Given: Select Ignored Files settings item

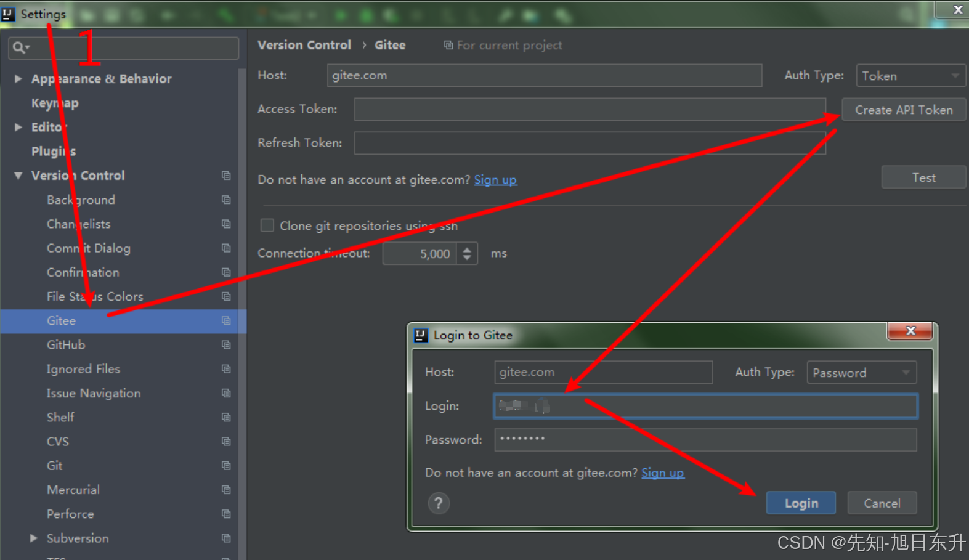Looking at the screenshot, I should click(x=83, y=369).
